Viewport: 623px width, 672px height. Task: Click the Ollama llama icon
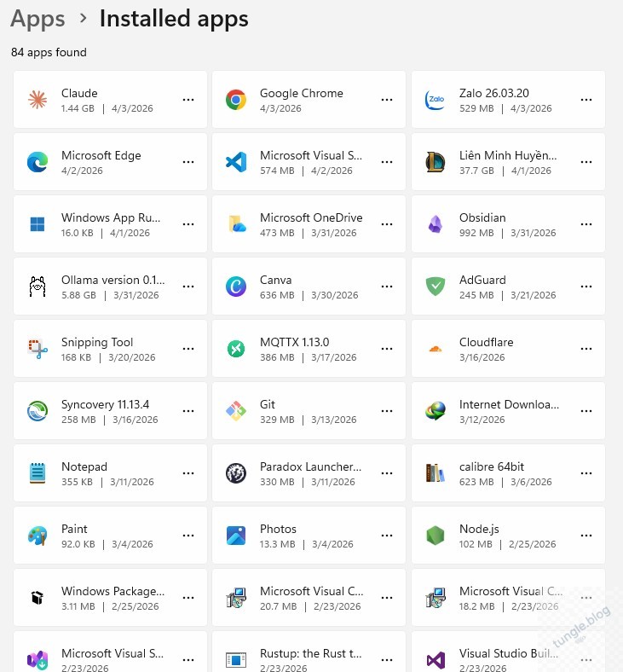(37, 287)
